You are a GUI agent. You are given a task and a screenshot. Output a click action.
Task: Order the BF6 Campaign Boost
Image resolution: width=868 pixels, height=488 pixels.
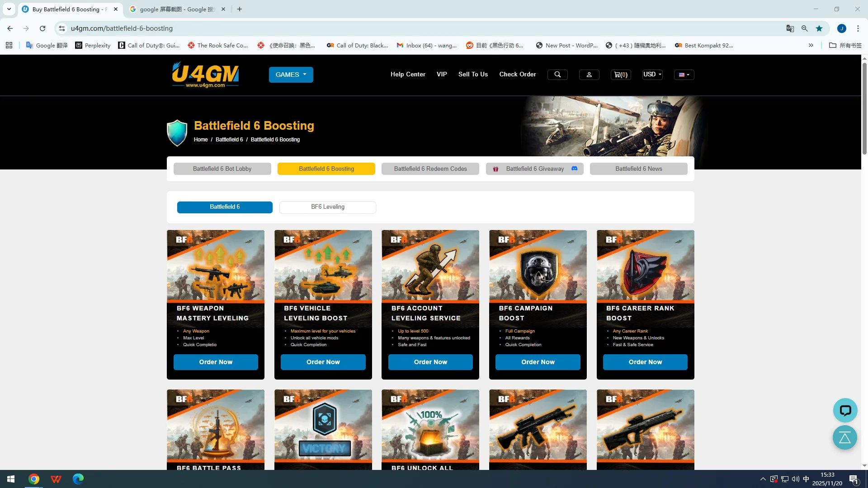pyautogui.click(x=538, y=362)
